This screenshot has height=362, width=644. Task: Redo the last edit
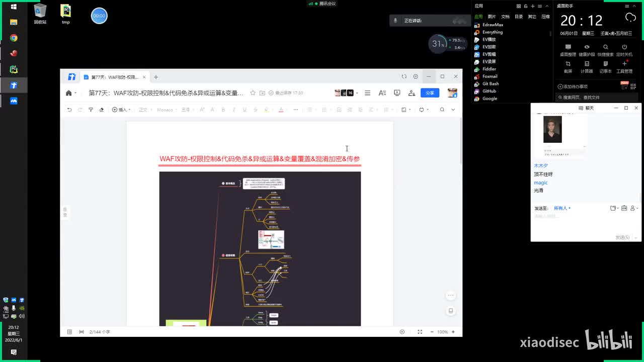pyautogui.click(x=80, y=110)
